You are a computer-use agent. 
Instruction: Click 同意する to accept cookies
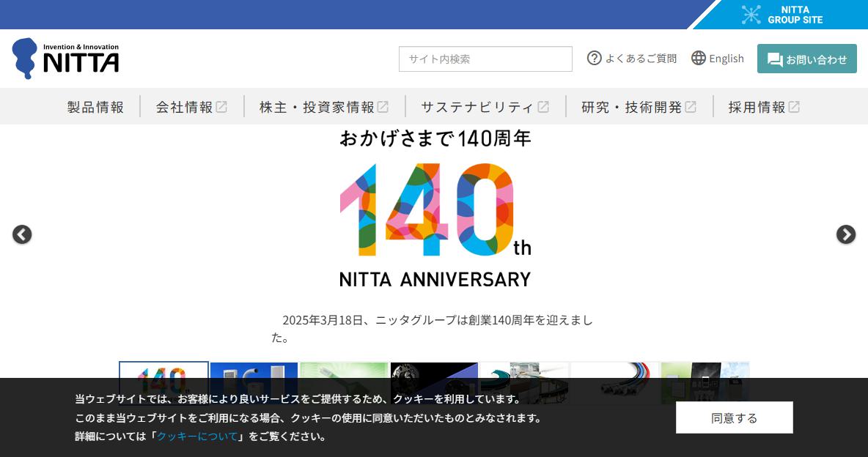pyautogui.click(x=734, y=417)
